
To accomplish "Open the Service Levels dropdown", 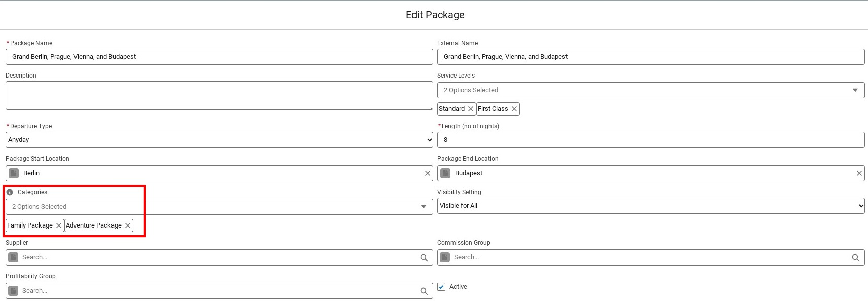I will tap(651, 90).
